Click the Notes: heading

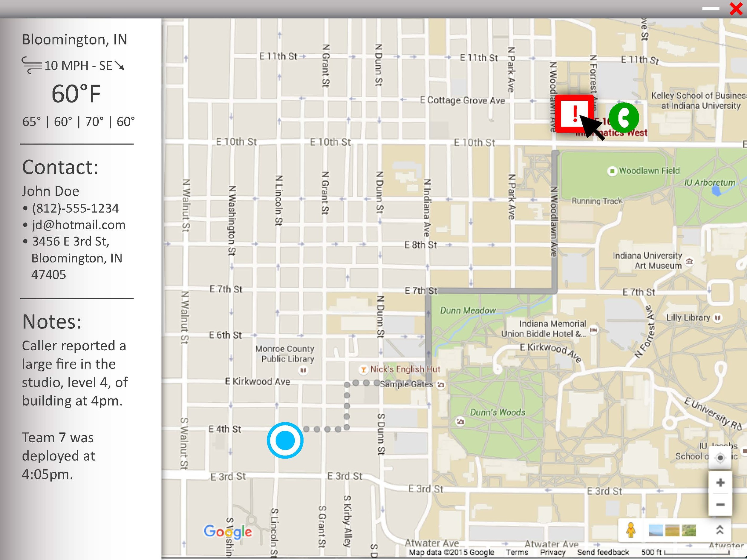pyautogui.click(x=52, y=322)
